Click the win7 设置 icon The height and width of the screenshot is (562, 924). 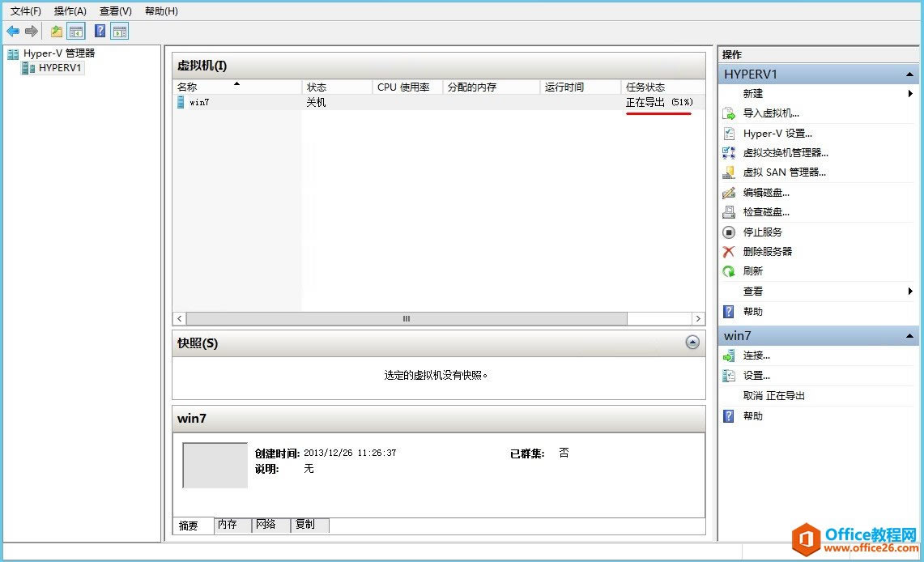[x=729, y=375]
